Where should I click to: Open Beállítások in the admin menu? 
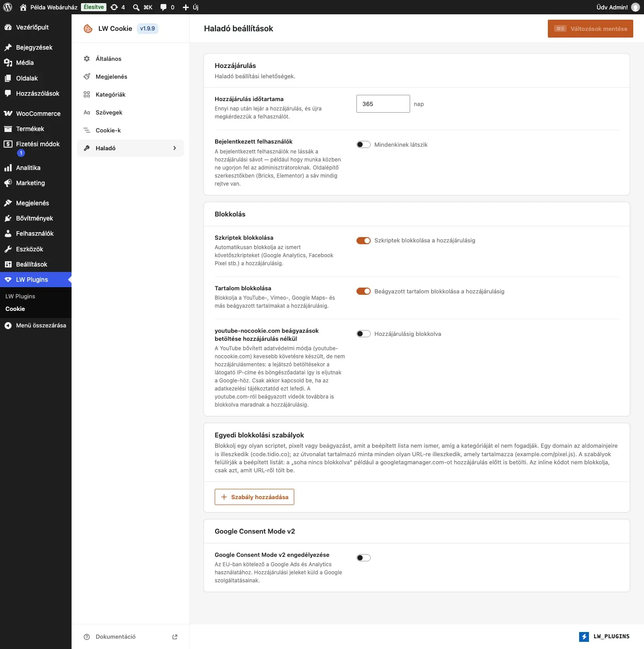36,264
